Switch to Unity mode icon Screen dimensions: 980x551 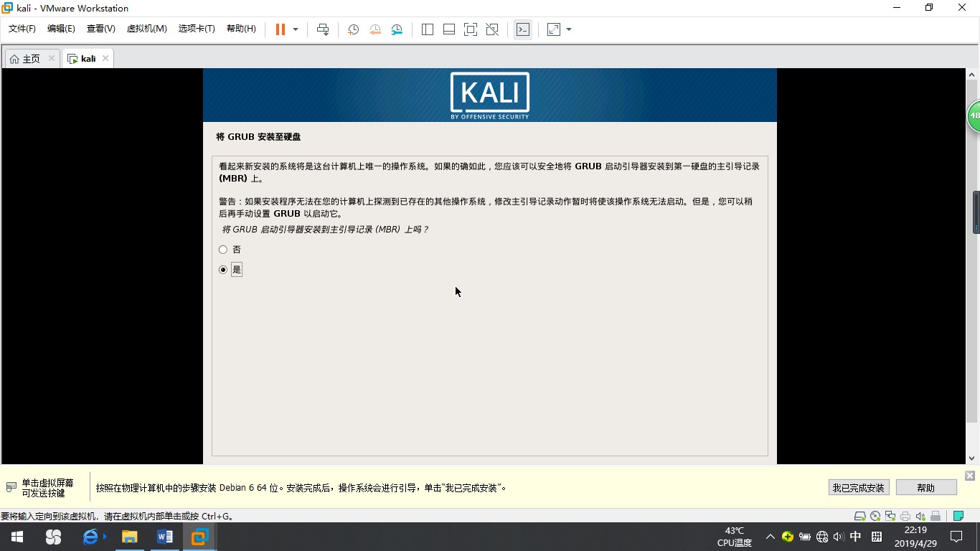click(x=492, y=29)
